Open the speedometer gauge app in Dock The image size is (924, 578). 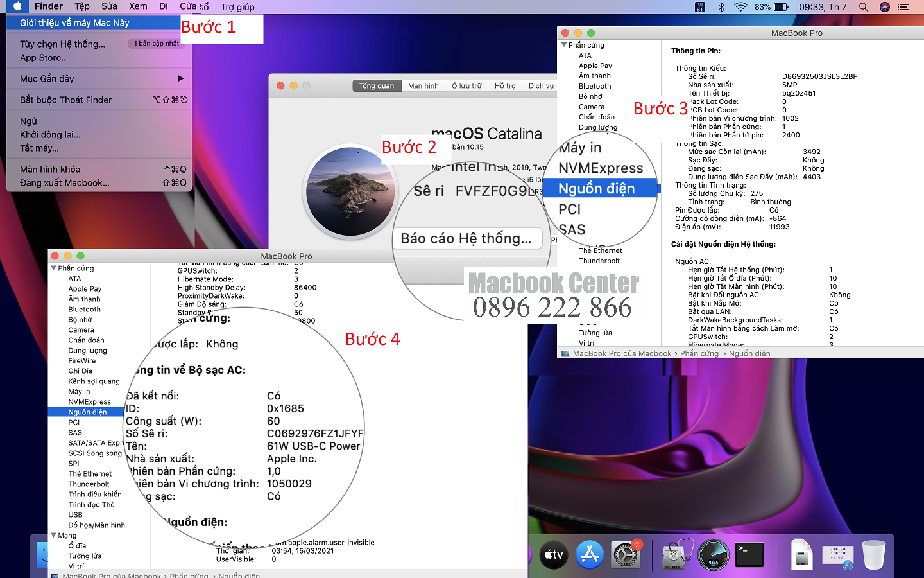click(x=714, y=554)
